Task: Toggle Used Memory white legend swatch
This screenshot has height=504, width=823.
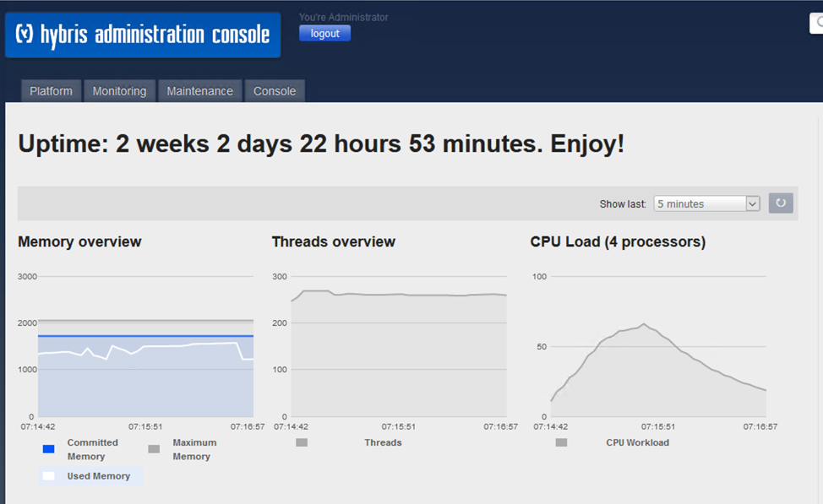Action: coord(49,475)
